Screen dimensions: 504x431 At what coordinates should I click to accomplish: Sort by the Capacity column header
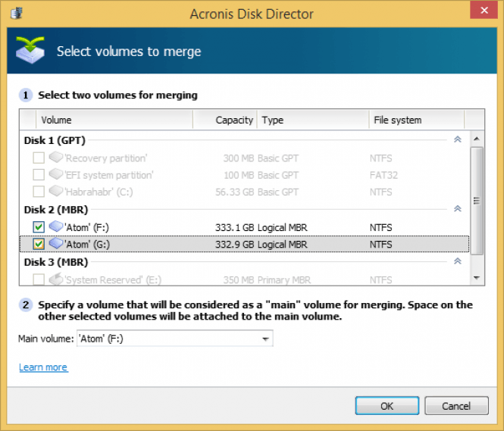pos(225,120)
